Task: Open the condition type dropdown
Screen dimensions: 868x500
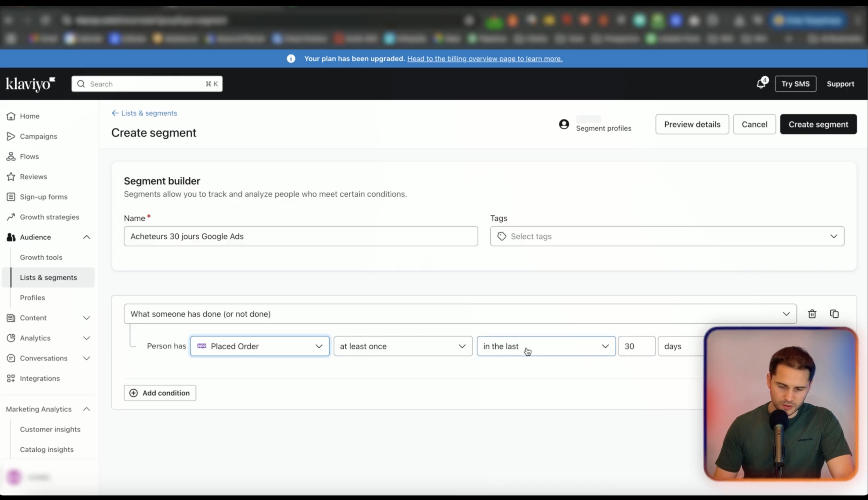Action: point(460,314)
